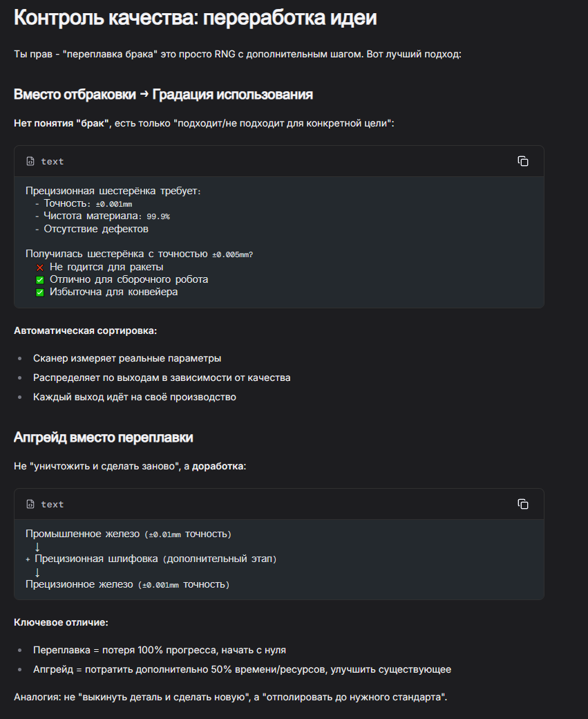Viewport: 588px width, 719px height.
Task: Click the down arrow below "Промышленное железо"
Action: click(x=37, y=547)
